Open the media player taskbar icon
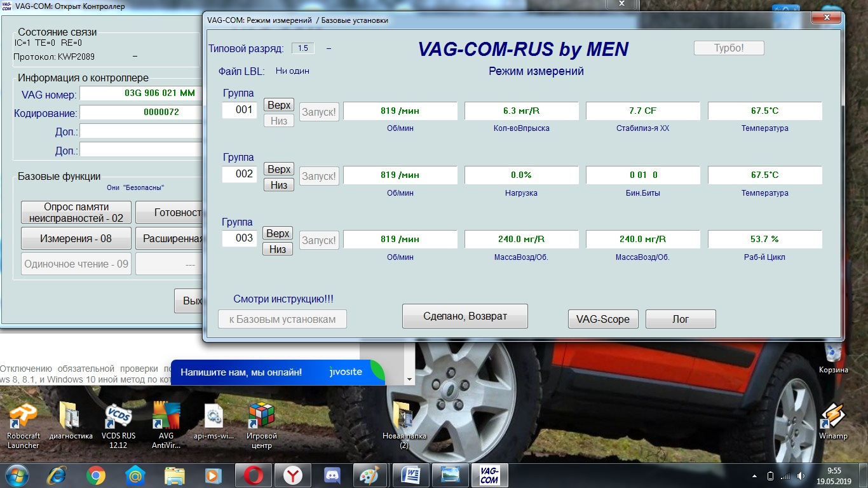868x488 pixels. (x=214, y=475)
